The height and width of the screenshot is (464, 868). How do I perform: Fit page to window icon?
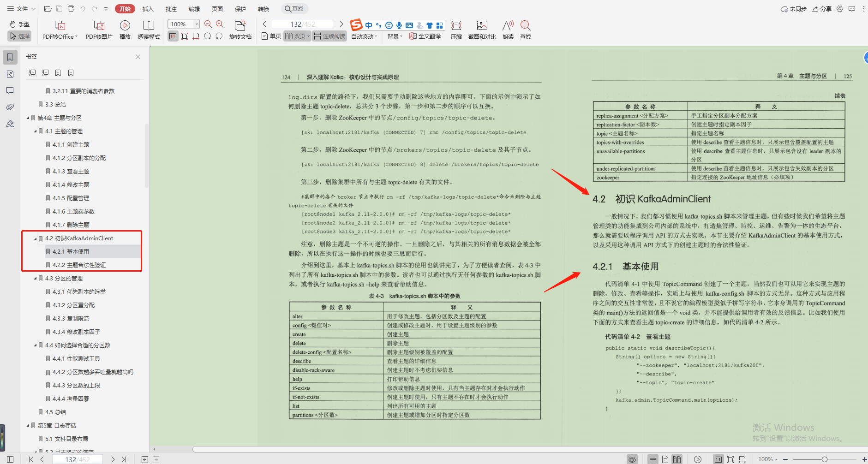pyautogui.click(x=185, y=36)
